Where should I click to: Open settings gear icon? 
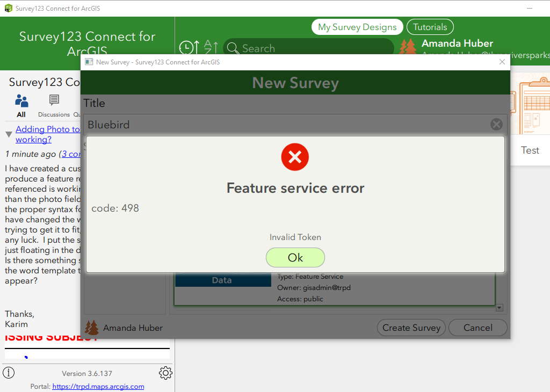tap(165, 373)
